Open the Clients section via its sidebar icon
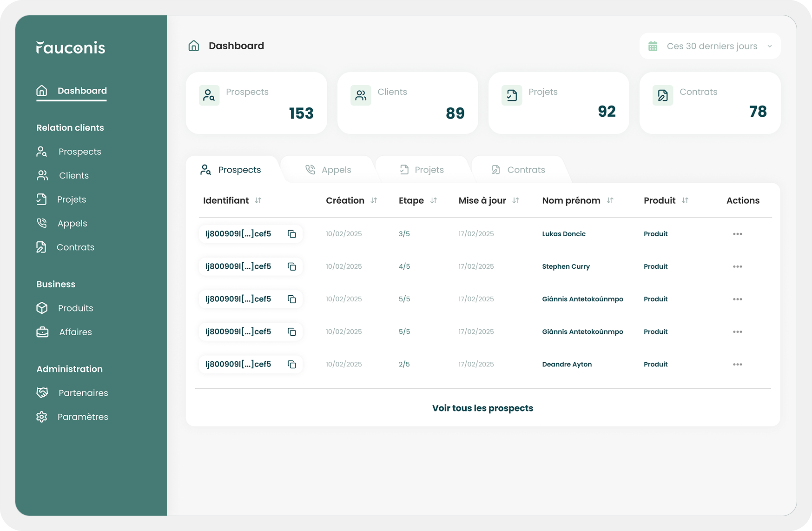This screenshot has width=812, height=531. [x=42, y=175]
